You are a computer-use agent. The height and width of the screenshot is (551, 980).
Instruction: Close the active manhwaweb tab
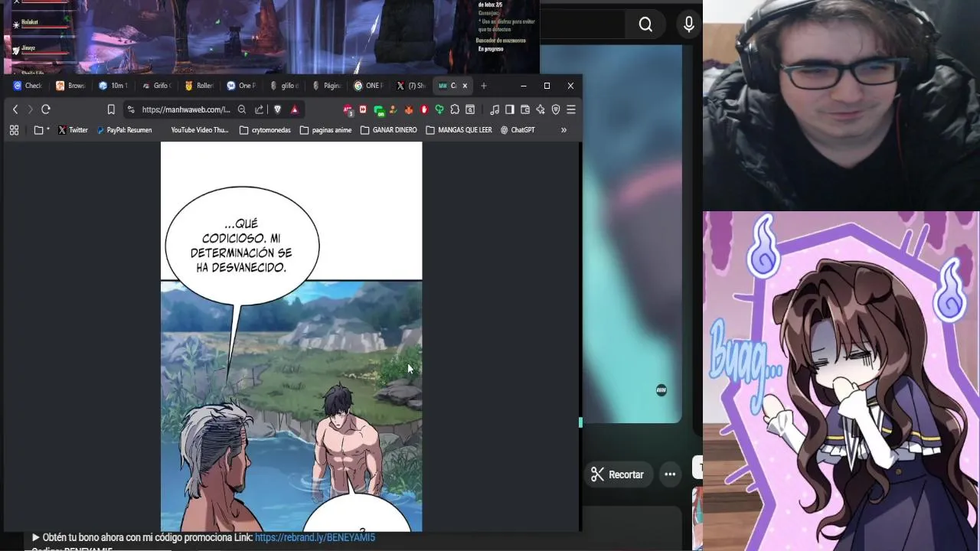pyautogui.click(x=464, y=86)
